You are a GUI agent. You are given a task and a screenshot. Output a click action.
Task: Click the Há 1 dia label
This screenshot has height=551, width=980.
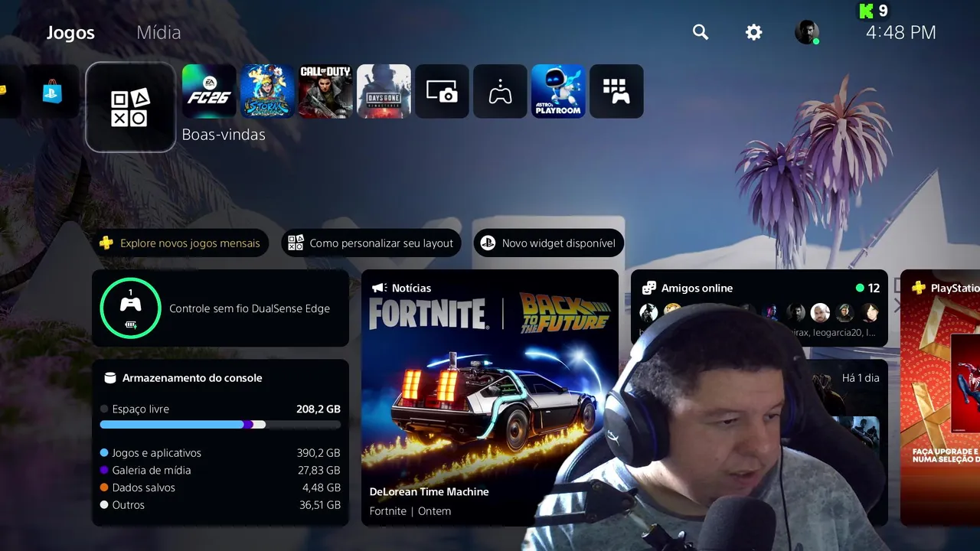861,378
